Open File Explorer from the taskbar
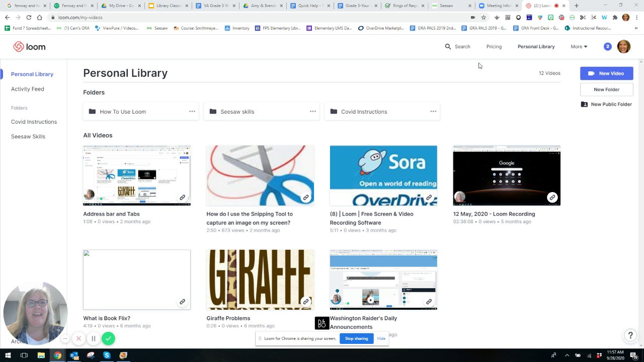 tap(41, 355)
